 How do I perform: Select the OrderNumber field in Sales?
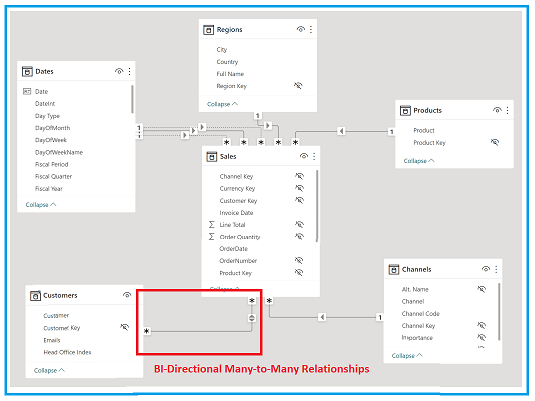[238, 261]
